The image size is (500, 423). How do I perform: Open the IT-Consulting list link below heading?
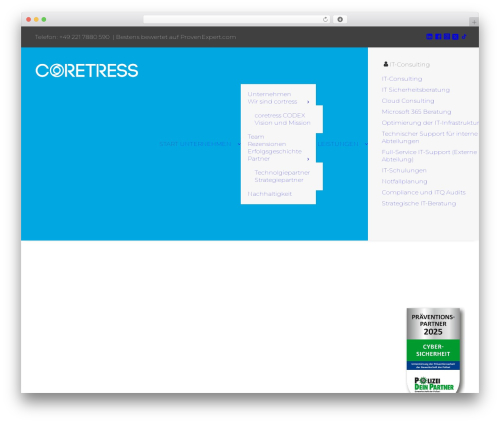[402, 79]
